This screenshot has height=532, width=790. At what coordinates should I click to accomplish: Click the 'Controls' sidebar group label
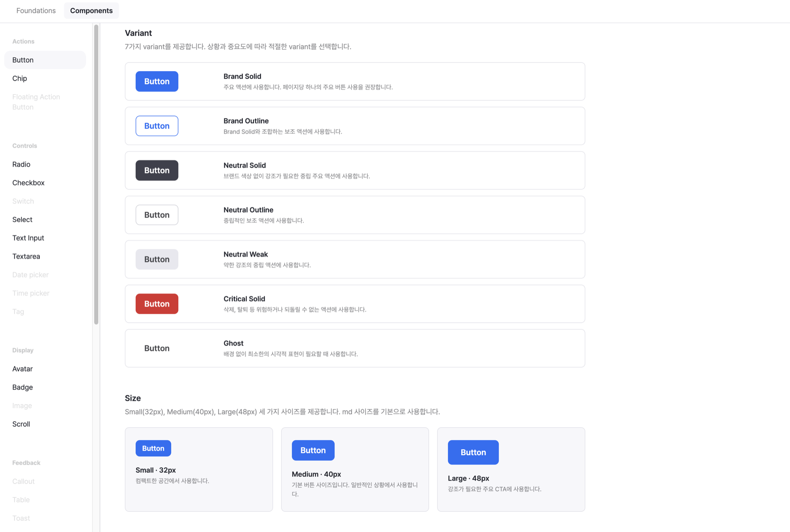point(25,146)
